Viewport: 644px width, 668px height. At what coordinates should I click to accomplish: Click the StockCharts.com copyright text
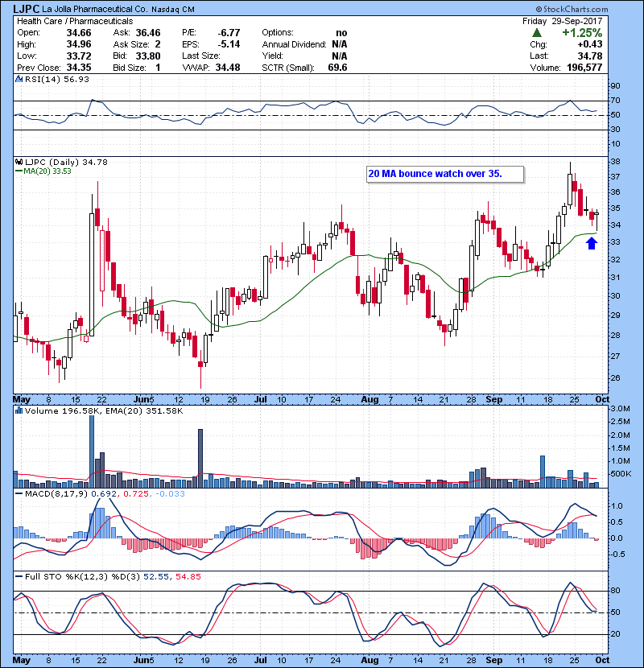(x=572, y=9)
